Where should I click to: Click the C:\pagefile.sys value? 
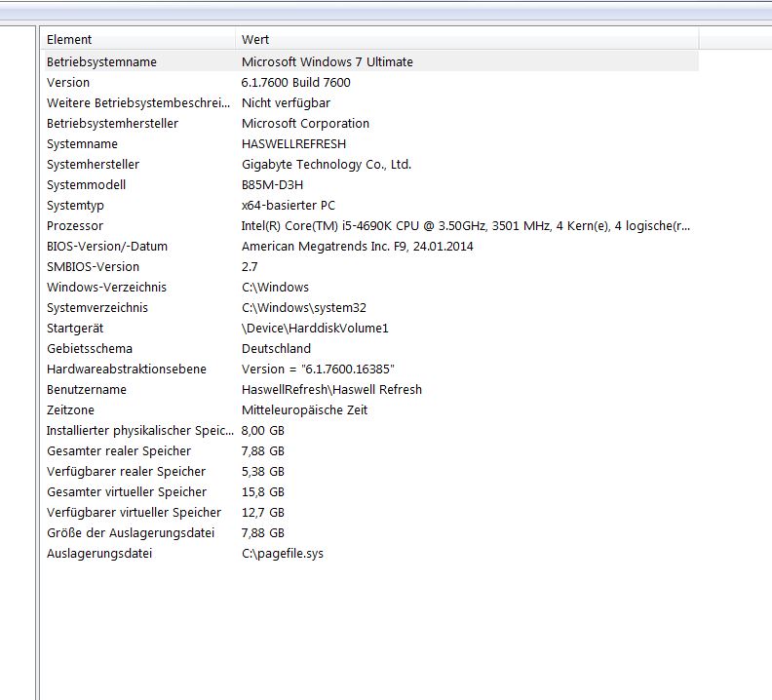pos(283,553)
